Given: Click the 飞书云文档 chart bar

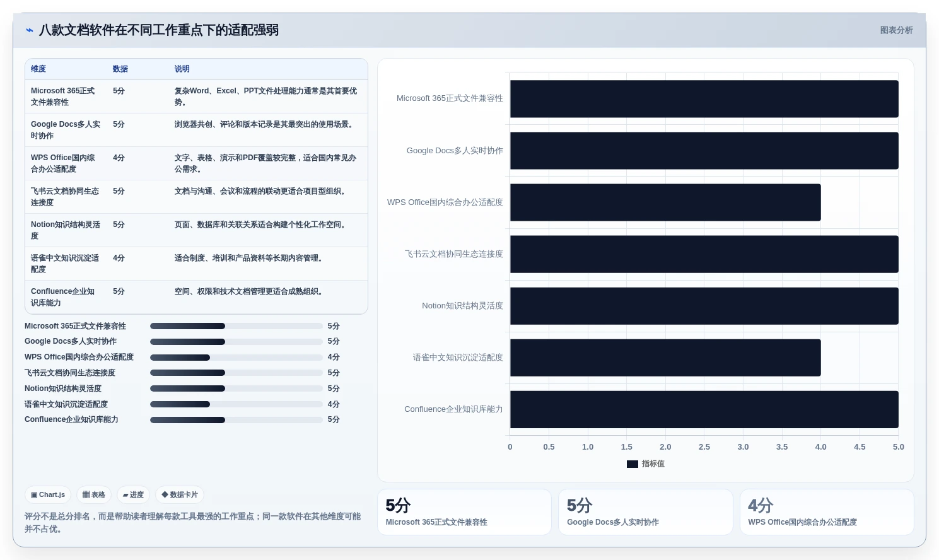Looking at the screenshot, I should click(x=704, y=254).
